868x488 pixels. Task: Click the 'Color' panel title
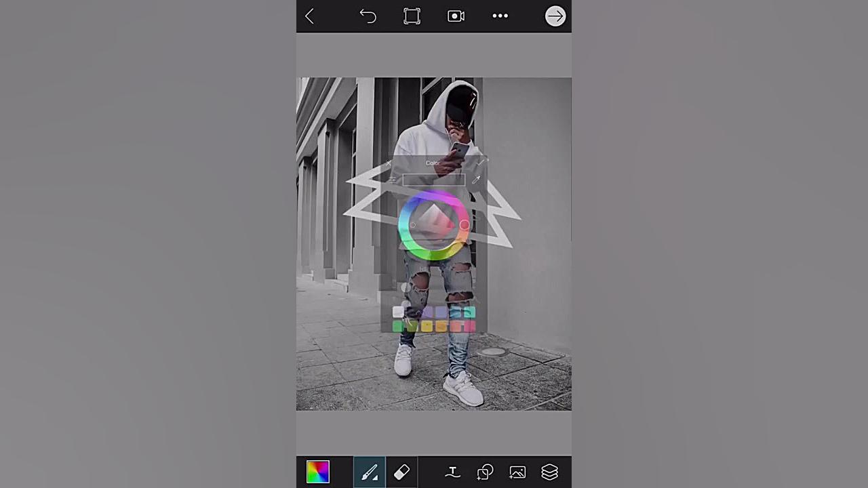[433, 163]
